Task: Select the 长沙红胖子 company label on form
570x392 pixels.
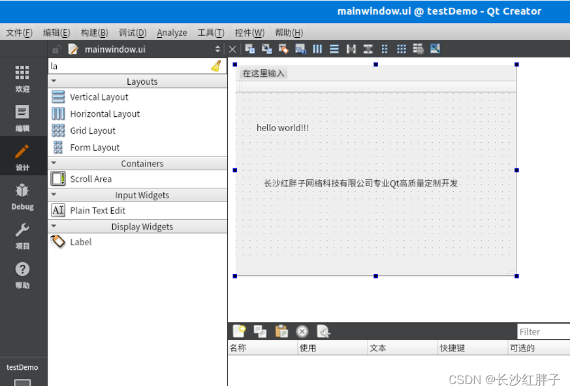Action: 360,183
